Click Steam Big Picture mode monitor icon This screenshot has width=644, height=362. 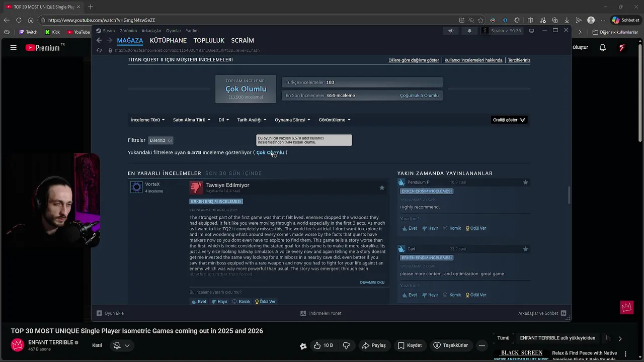pos(532,31)
